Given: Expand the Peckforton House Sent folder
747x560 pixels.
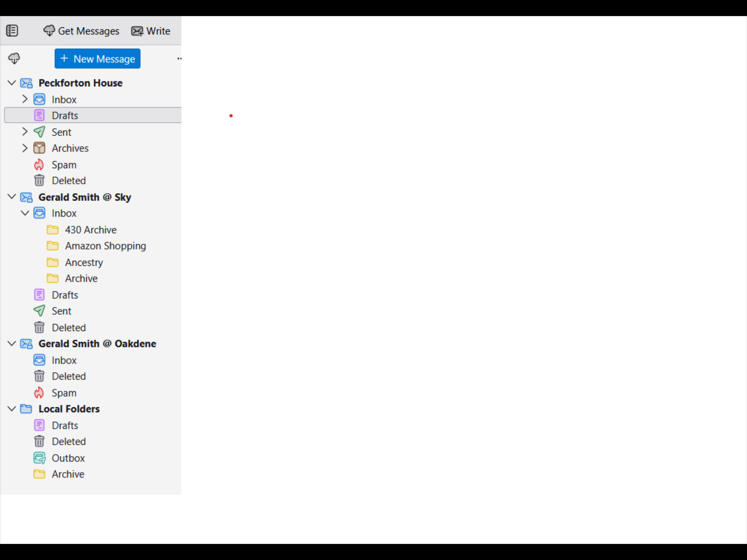Looking at the screenshot, I should click(x=25, y=132).
